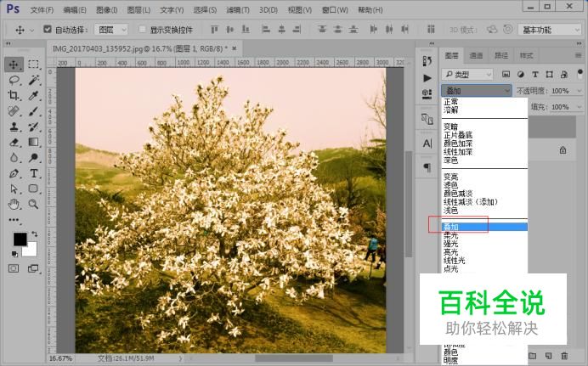This screenshot has width=588, height=366.
Task: Select the Eraser tool
Action: [14, 142]
